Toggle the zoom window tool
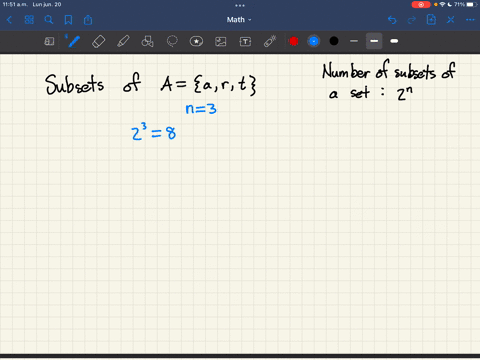The image size is (480, 360). 49,41
